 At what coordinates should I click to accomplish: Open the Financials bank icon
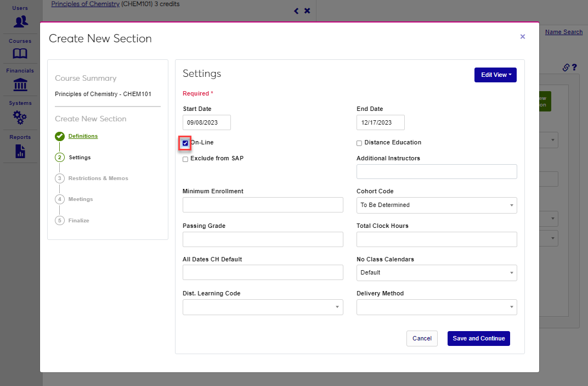(20, 85)
